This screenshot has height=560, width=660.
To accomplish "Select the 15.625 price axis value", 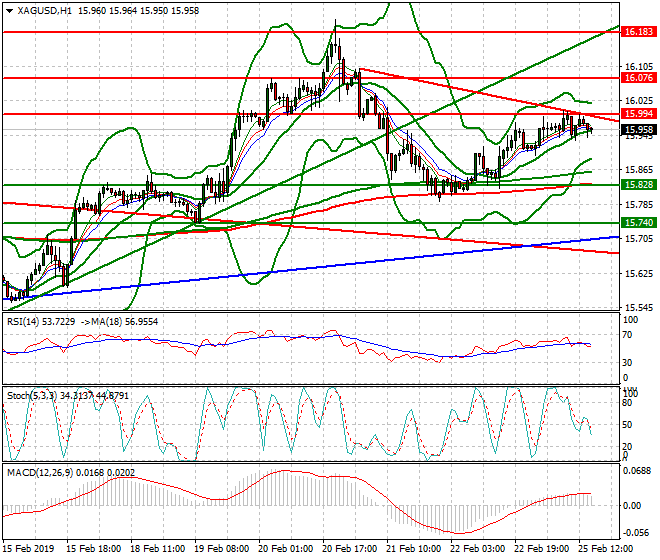I will click(639, 274).
